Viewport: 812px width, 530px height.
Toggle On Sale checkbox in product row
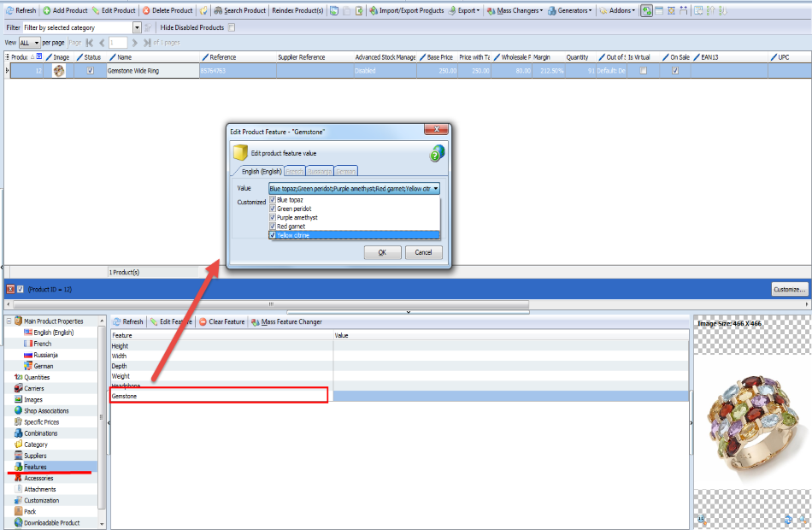[675, 70]
